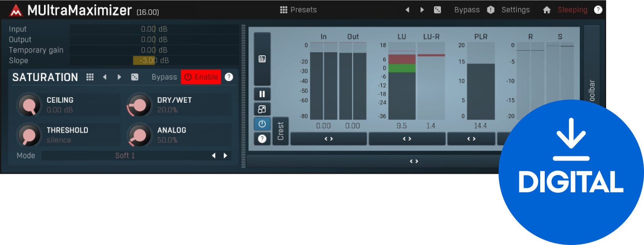Edit the Threshold silence value

coord(59,140)
